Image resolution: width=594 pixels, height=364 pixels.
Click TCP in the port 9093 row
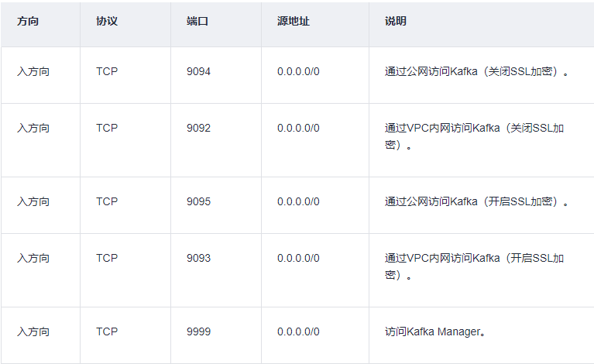107,258
